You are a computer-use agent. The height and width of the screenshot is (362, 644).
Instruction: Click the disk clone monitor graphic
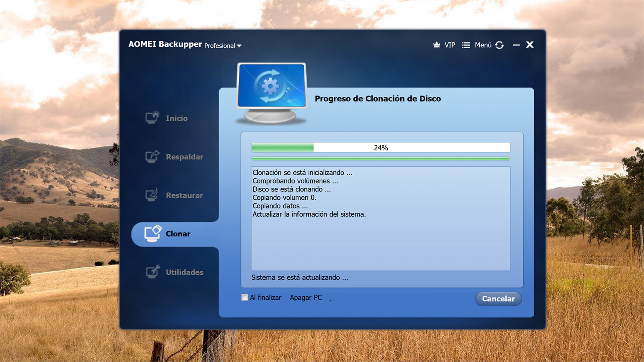tap(272, 93)
